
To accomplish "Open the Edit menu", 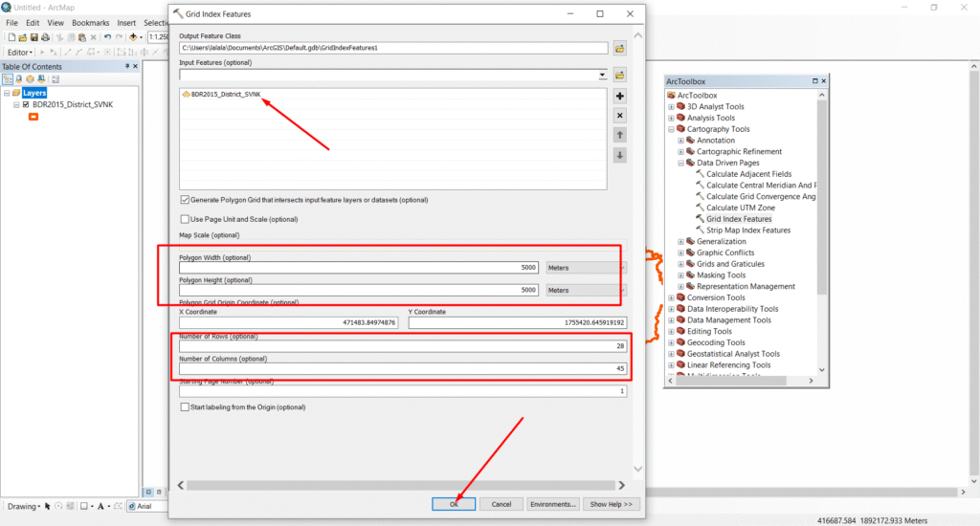I will point(33,23).
